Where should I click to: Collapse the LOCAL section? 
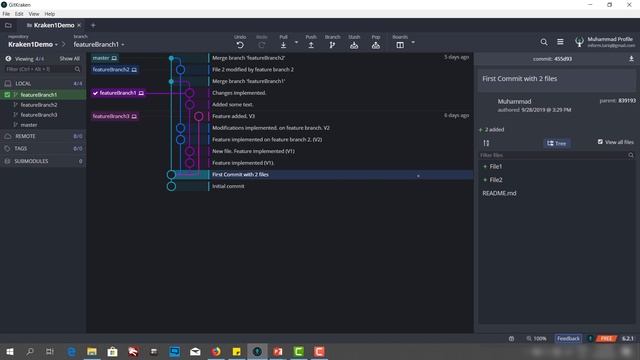click(x=43, y=83)
